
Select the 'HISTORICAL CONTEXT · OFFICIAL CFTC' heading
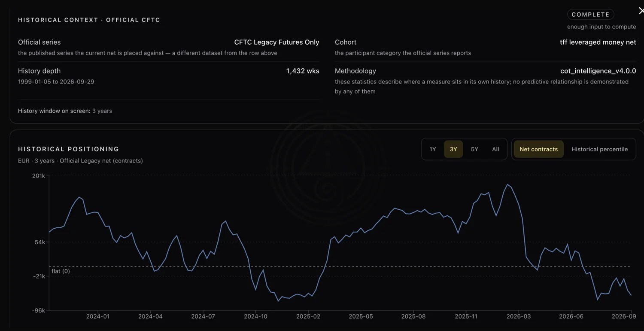[x=89, y=20]
